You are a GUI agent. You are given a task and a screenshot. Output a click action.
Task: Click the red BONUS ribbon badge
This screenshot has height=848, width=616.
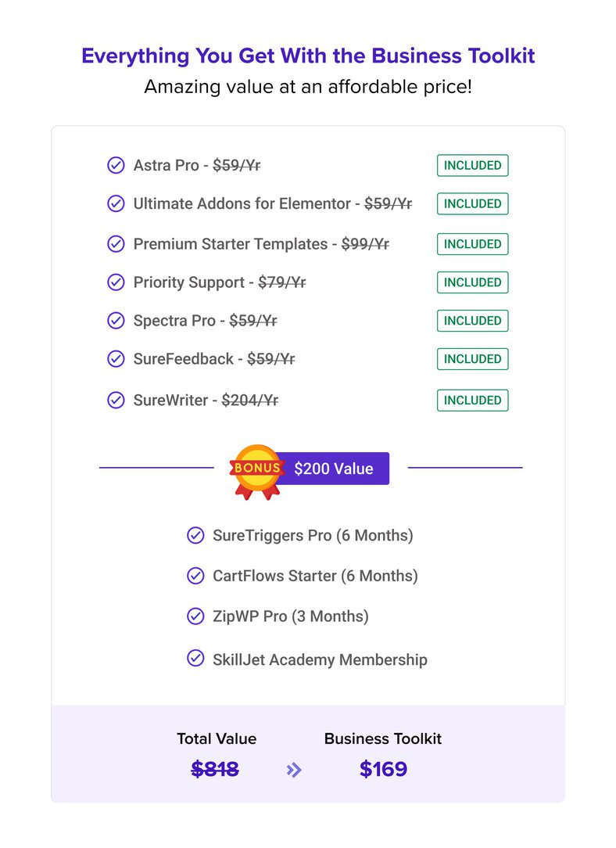[x=257, y=471]
